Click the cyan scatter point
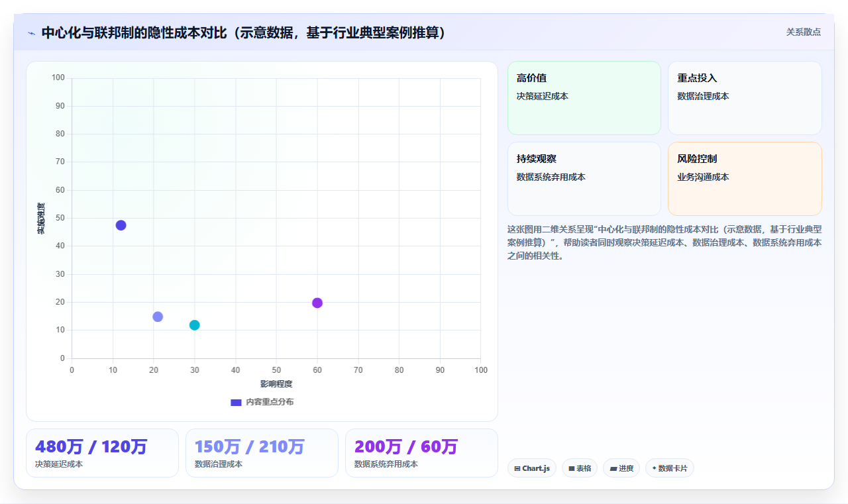 [194, 325]
